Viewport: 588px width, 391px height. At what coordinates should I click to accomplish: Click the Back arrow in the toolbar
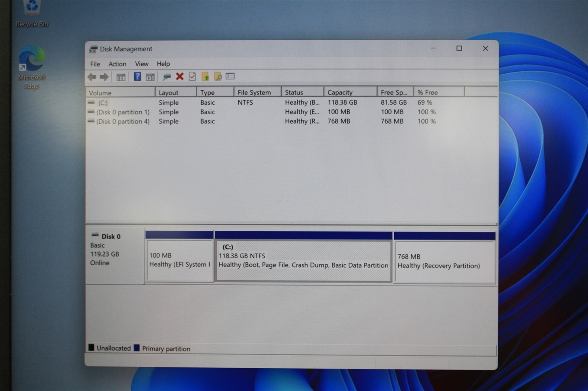click(92, 77)
